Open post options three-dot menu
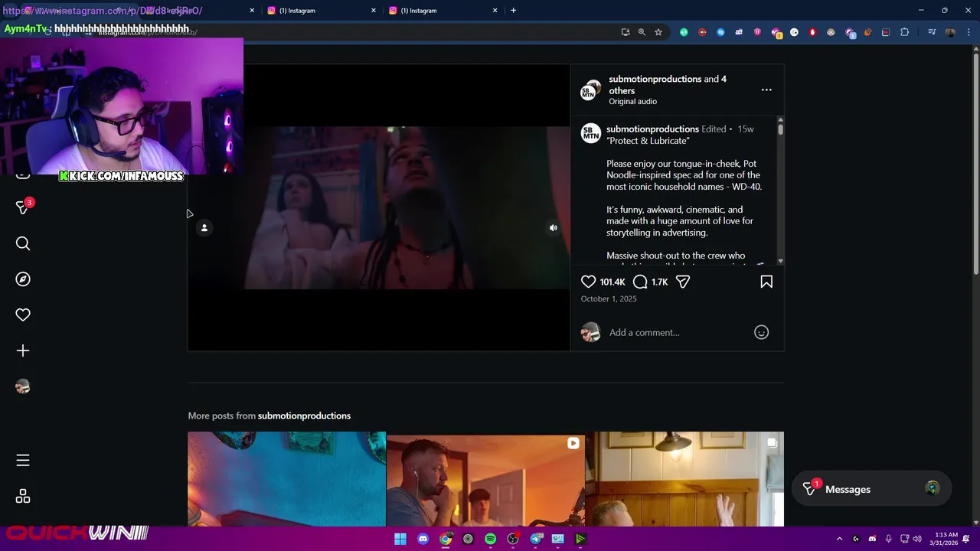This screenshot has height=551, width=980. tap(766, 90)
